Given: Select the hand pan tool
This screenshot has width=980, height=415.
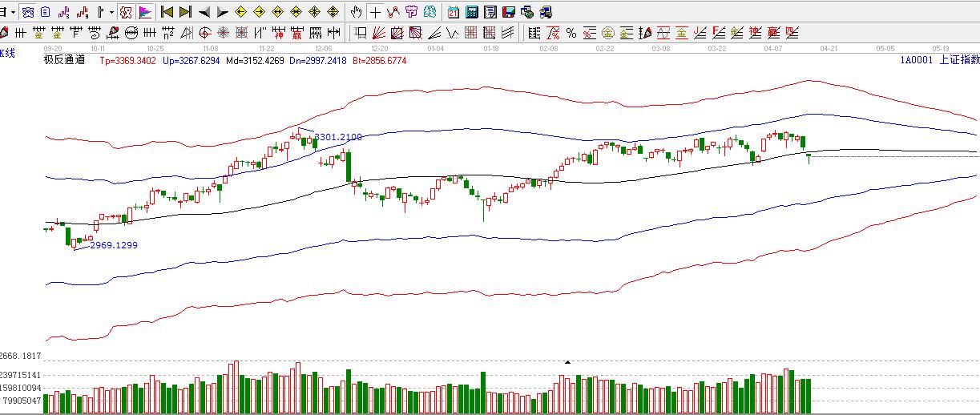Looking at the screenshot, I should pos(356,12).
